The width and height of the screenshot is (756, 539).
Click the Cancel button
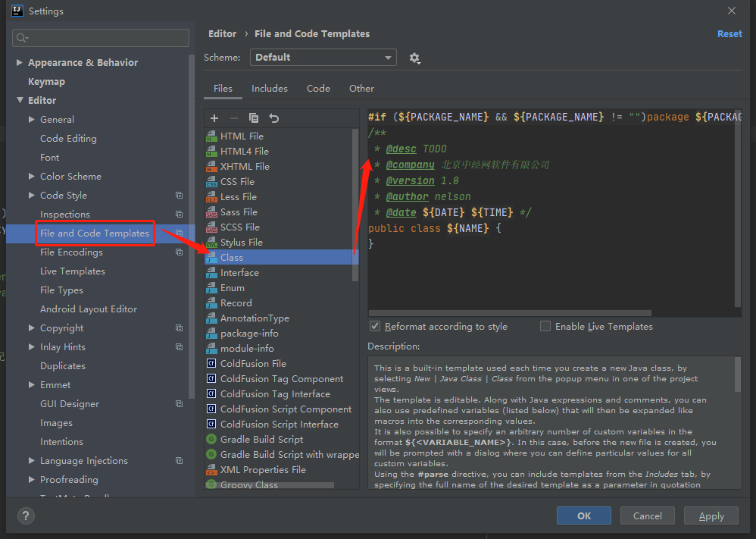click(x=647, y=515)
